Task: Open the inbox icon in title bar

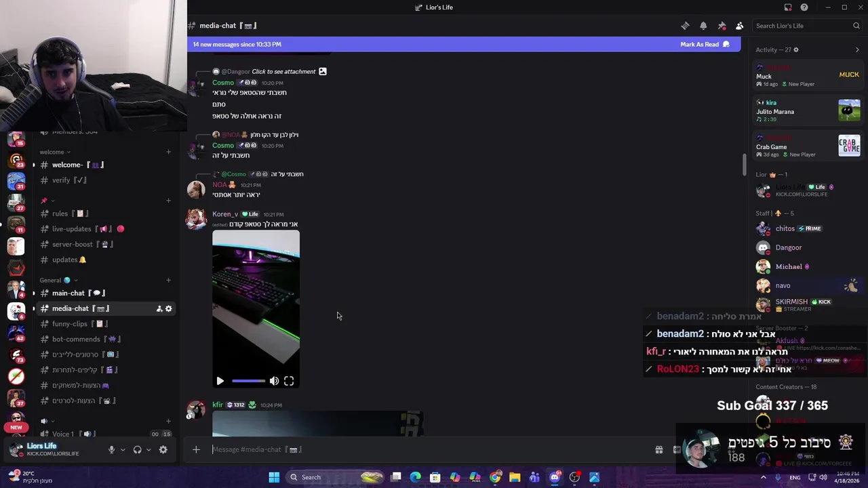Action: (x=788, y=7)
